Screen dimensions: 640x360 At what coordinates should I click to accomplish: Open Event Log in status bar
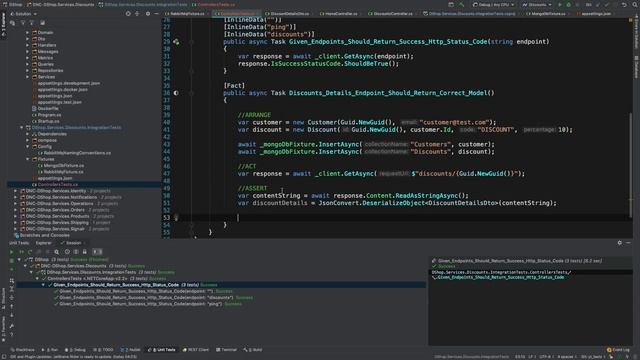(618, 350)
